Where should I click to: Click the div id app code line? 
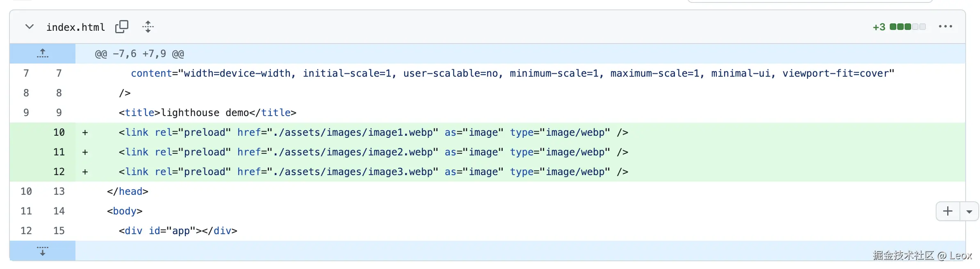(178, 231)
